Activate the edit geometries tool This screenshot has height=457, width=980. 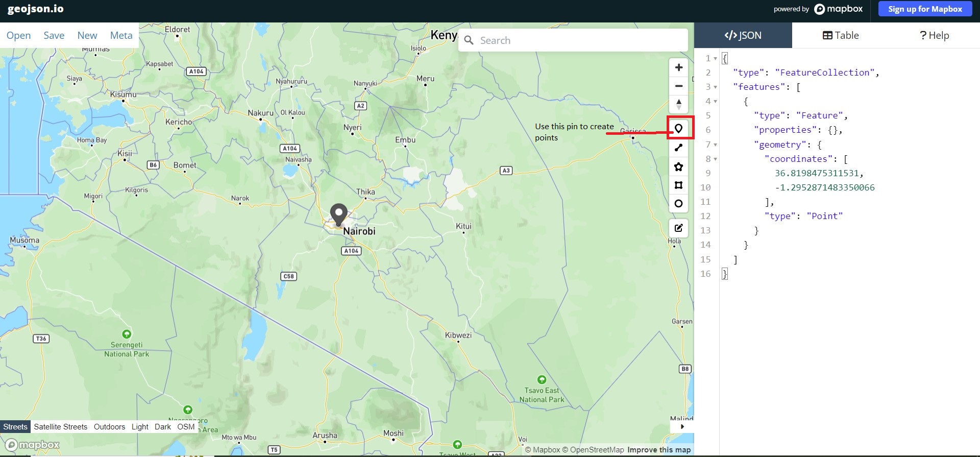pyautogui.click(x=678, y=228)
